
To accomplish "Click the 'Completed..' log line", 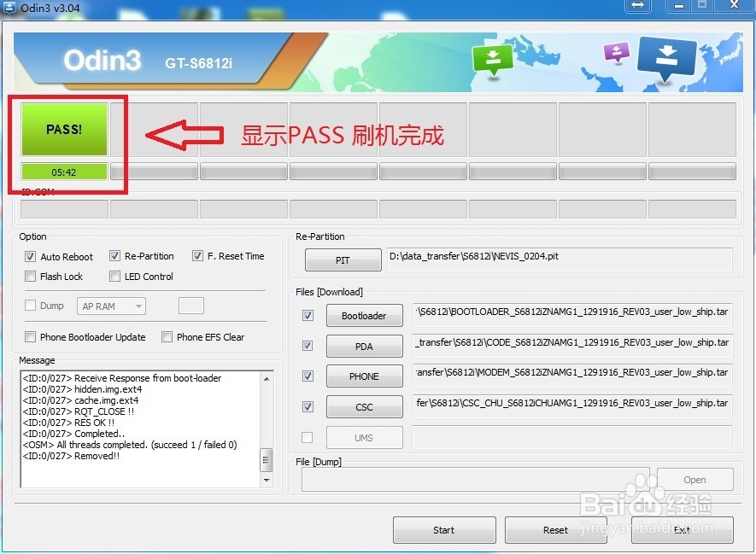I will point(73,434).
